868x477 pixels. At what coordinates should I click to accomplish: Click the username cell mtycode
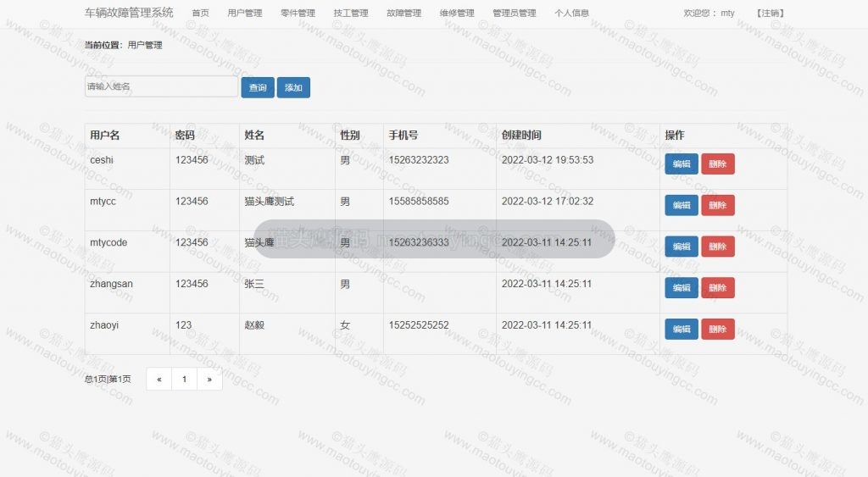coord(108,242)
